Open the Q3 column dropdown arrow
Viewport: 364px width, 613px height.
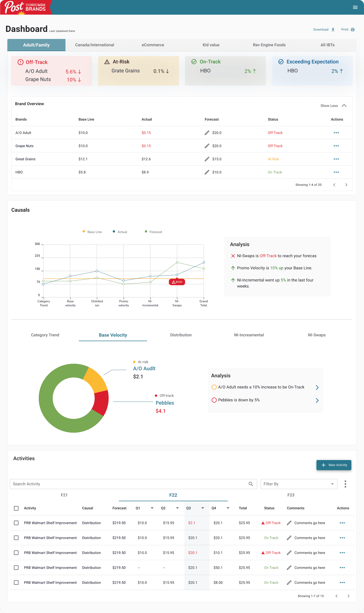pos(203,508)
